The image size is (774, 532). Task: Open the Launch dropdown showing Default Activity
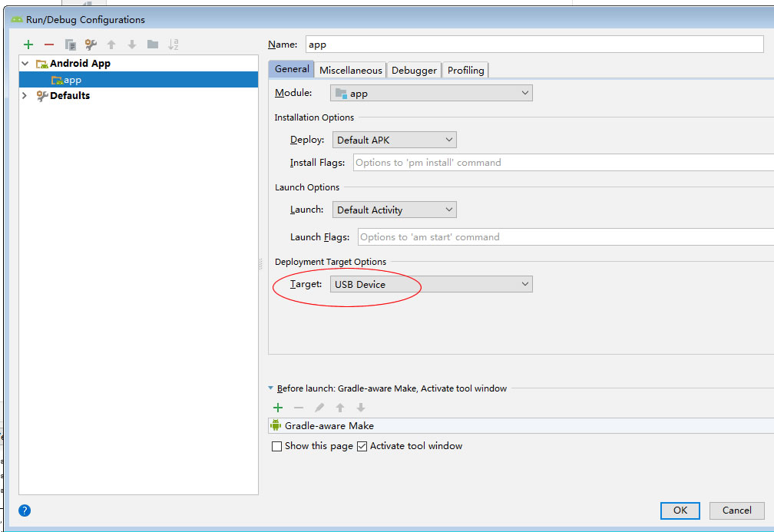pos(394,210)
